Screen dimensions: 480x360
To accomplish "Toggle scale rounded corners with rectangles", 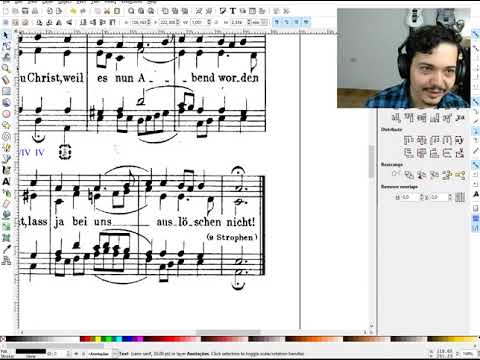I will tap(286, 23).
